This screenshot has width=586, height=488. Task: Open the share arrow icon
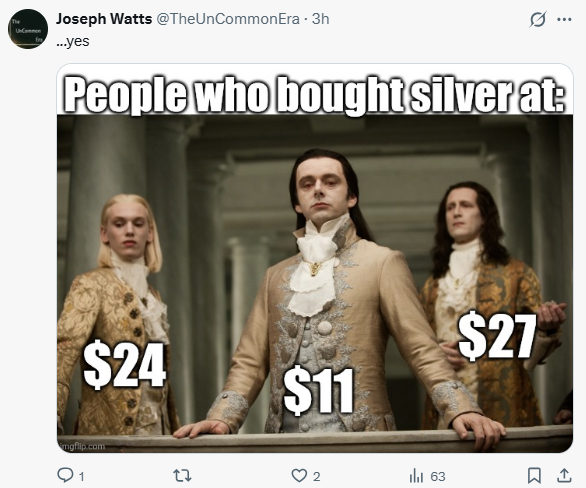click(564, 475)
